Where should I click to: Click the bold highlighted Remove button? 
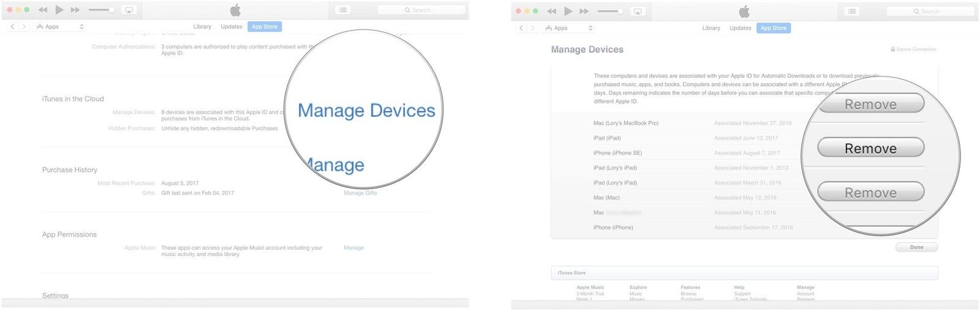870,148
